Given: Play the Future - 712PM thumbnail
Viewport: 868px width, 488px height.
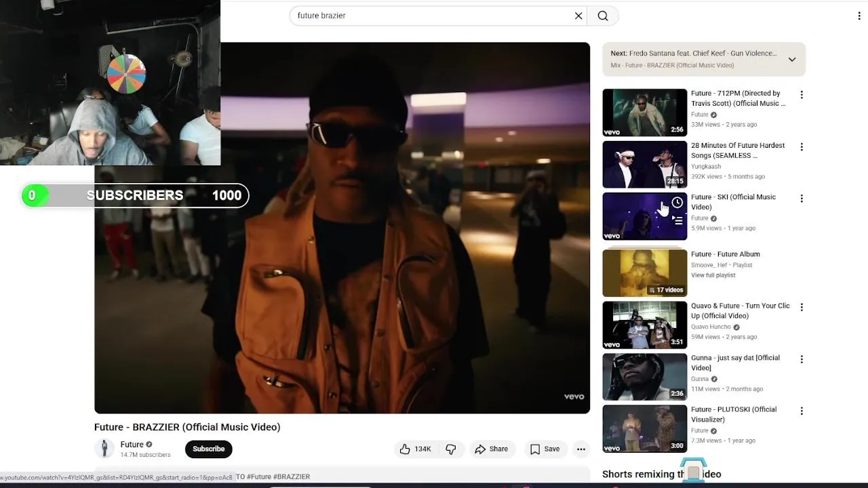Looking at the screenshot, I should coord(644,113).
